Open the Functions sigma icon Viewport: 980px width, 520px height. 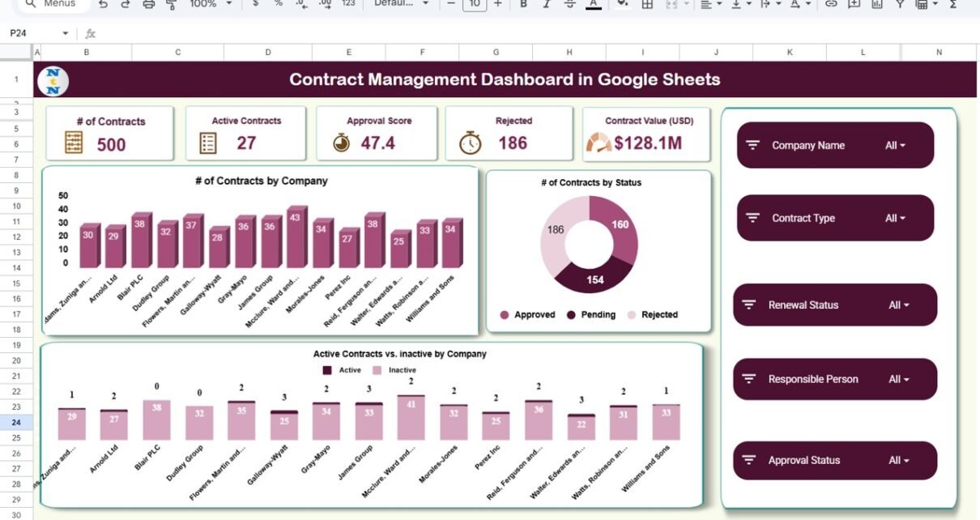click(x=952, y=4)
